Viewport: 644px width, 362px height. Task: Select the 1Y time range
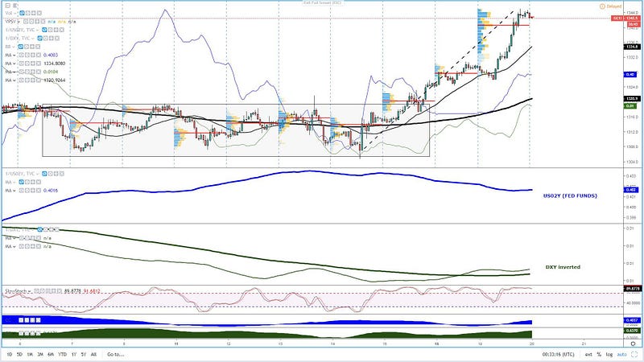[x=74, y=354]
